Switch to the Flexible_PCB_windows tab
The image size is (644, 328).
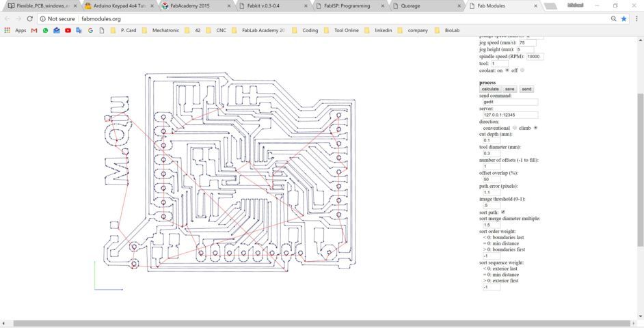41,6
